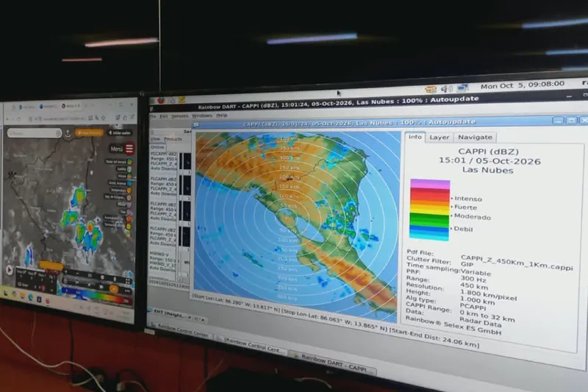The height and width of the screenshot is (392, 588).
Task: Click the Moderado legend label
Action: (x=472, y=216)
